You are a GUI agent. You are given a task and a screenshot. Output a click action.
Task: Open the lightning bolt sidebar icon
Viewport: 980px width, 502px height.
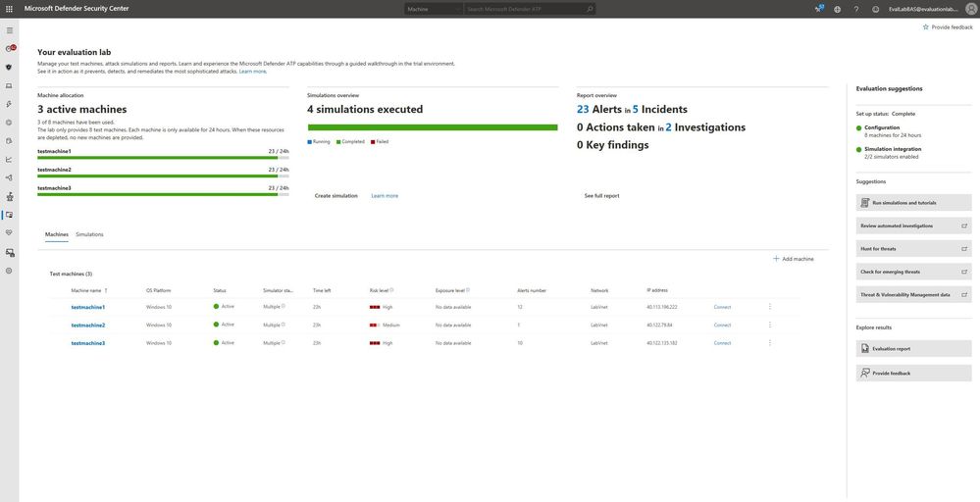(x=10, y=104)
